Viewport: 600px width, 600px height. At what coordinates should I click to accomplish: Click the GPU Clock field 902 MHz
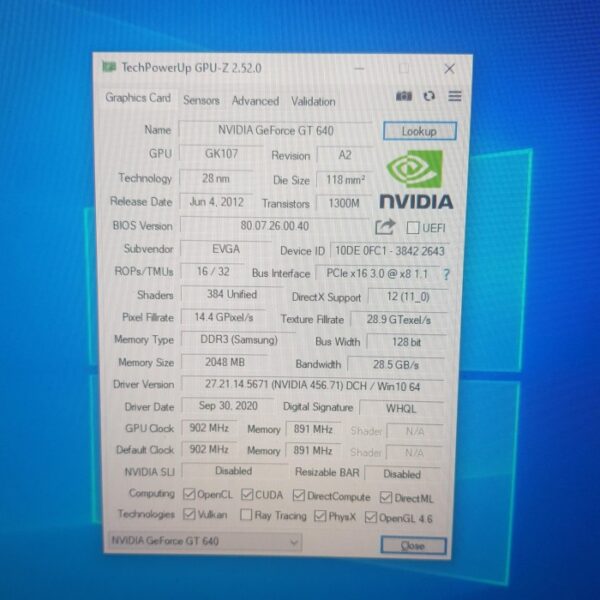point(209,428)
